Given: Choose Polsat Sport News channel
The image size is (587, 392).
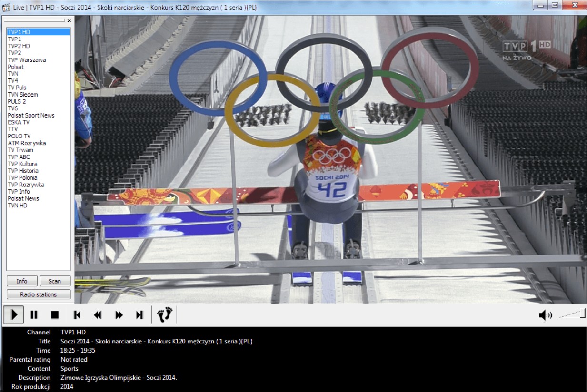Looking at the screenshot, I should 31,115.
